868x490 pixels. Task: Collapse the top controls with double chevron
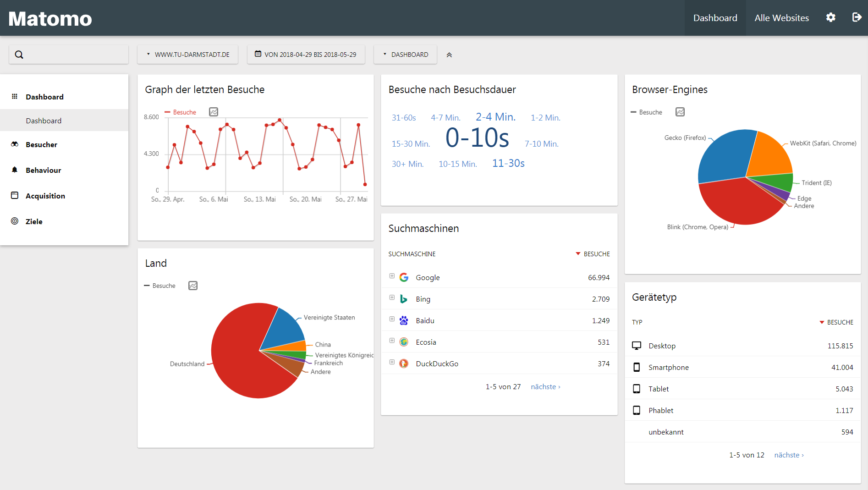pos(449,55)
